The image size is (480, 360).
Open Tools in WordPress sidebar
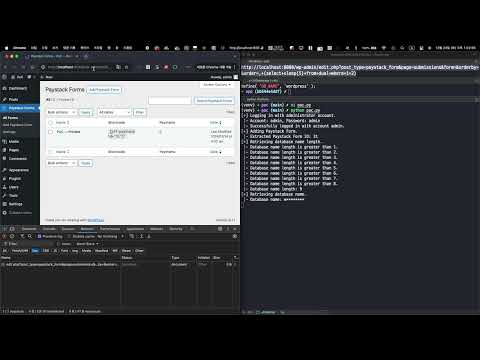[x=13, y=196]
